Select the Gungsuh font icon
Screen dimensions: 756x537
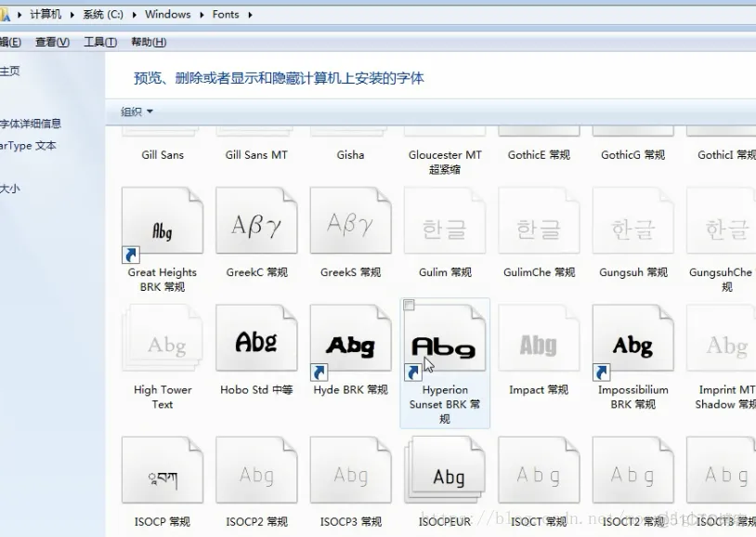click(632, 220)
